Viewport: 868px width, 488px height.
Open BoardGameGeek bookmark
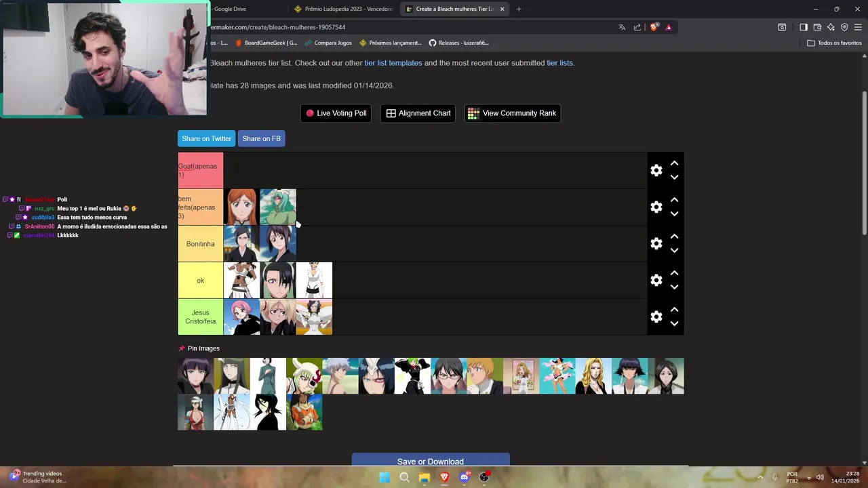click(x=267, y=43)
